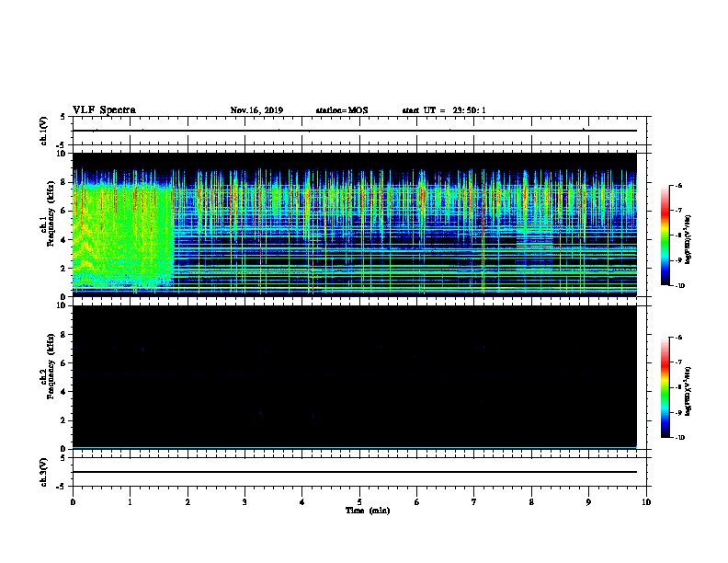Select the ch.1 "Frequency (kHz)" axis label
The image size is (728, 563).
coord(51,214)
